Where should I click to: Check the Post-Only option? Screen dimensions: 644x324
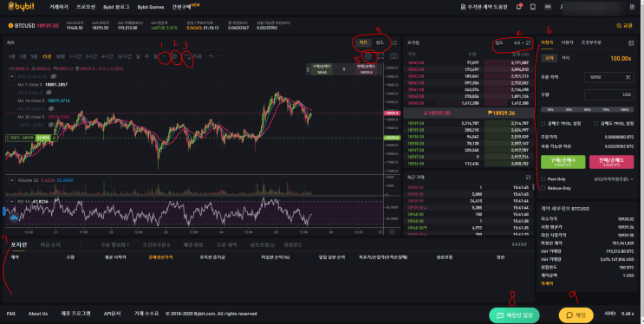point(543,179)
